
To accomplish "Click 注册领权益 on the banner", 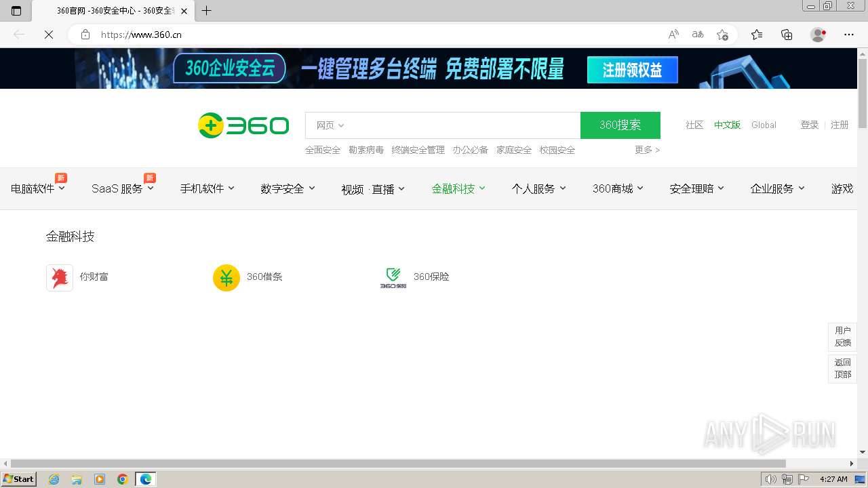I will coord(632,70).
